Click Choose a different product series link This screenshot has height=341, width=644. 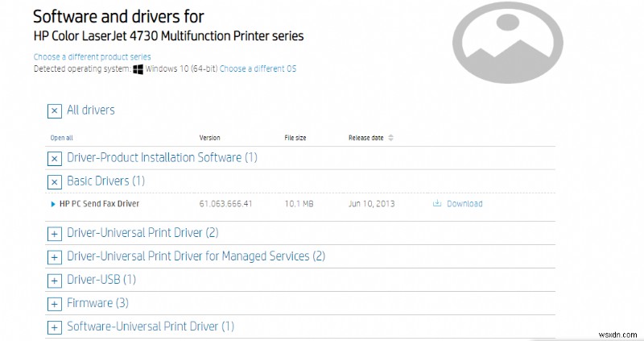pyautogui.click(x=93, y=57)
